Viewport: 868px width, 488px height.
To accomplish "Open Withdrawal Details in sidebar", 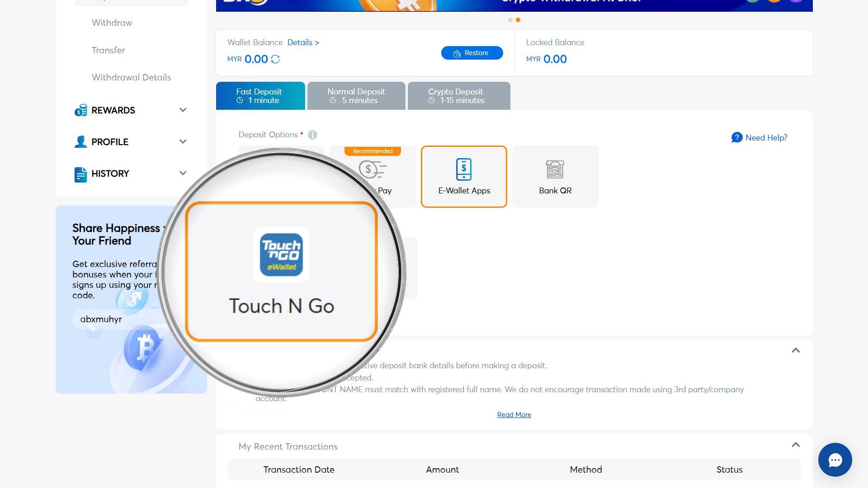I will [131, 77].
